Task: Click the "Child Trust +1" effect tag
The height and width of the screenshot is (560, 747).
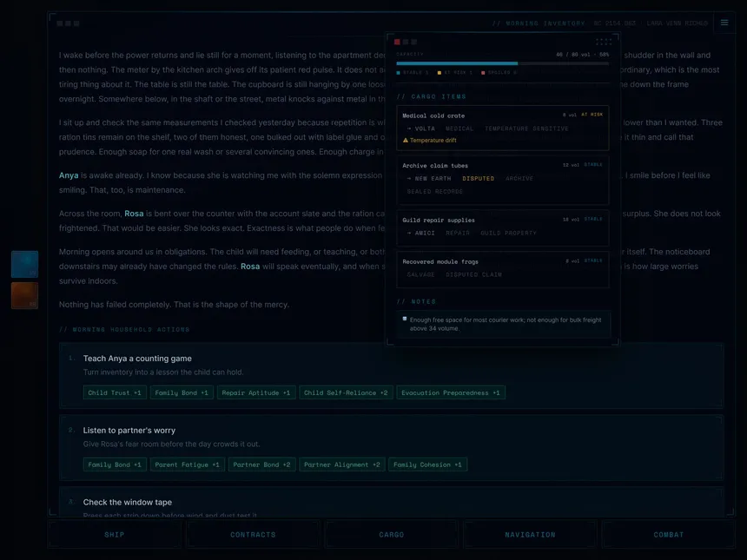Action: pyautogui.click(x=115, y=392)
